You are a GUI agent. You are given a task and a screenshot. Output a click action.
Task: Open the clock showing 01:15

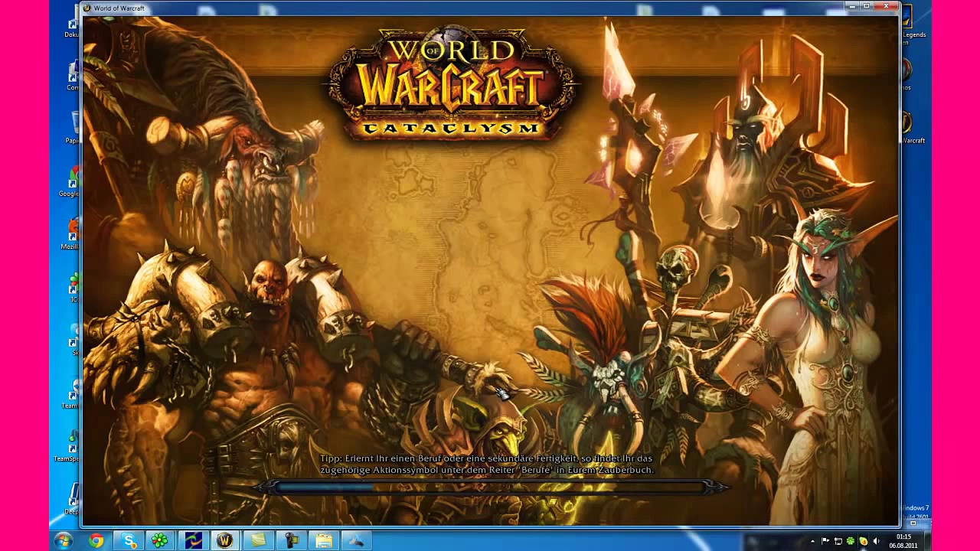tap(904, 541)
